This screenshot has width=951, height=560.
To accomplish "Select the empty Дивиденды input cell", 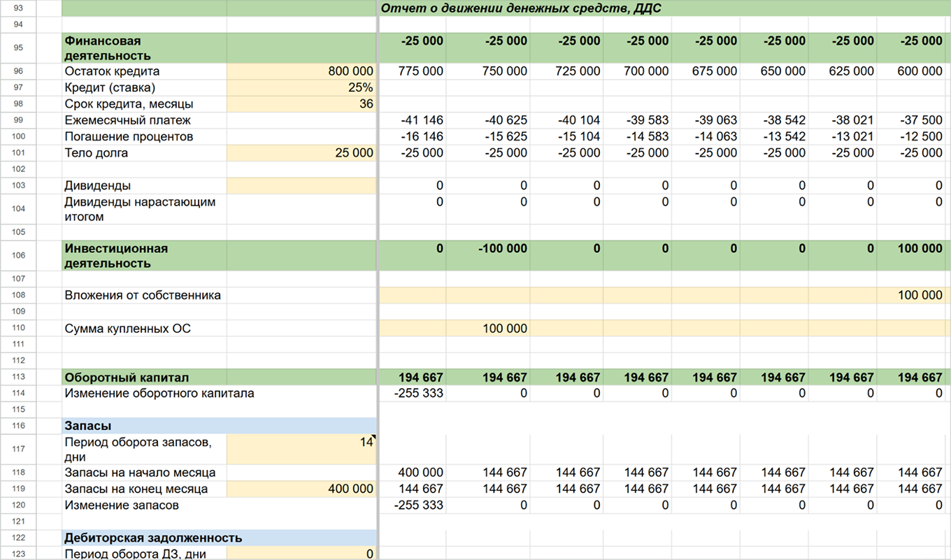I will [301, 186].
